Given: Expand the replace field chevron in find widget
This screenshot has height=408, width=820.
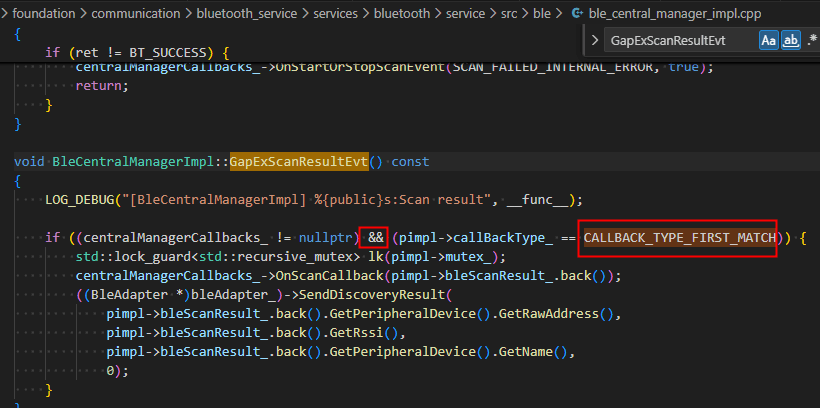Looking at the screenshot, I should (x=595, y=40).
